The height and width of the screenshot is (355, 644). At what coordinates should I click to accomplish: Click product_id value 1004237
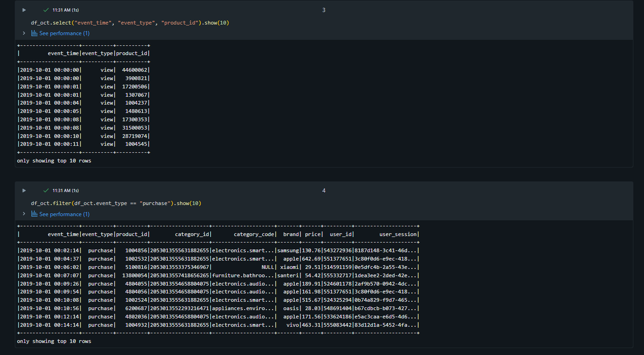[136, 103]
